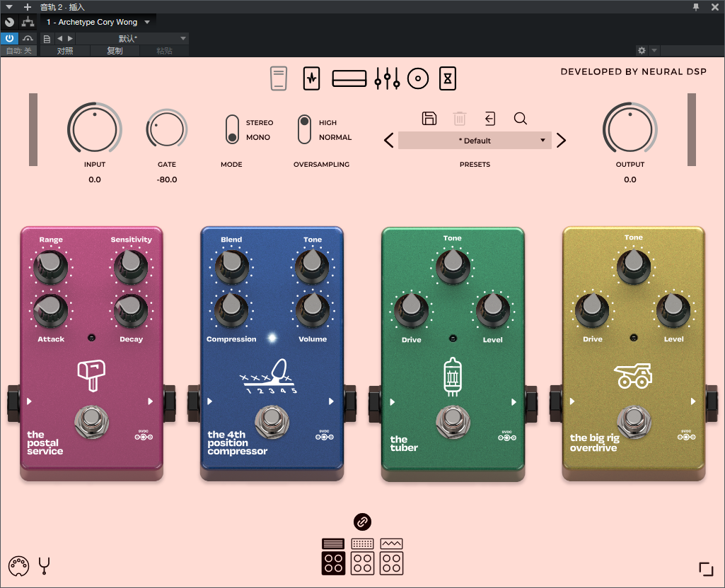725x588 pixels.
Task: Collapse the insert panel triangle
Action: point(8,7)
